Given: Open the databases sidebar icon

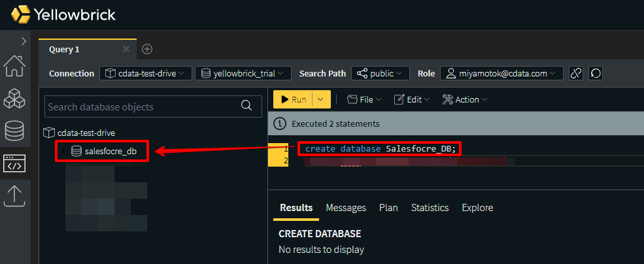Looking at the screenshot, I should 14,131.
